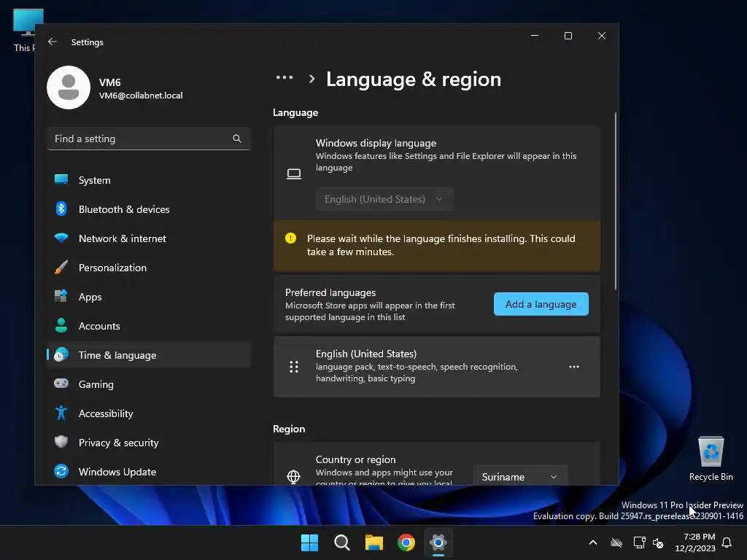Image resolution: width=747 pixels, height=560 pixels.
Task: Open the Suriname country dropdown
Action: 519,477
